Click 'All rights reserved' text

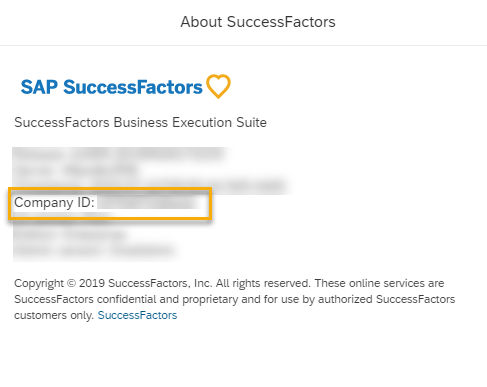click(x=263, y=283)
